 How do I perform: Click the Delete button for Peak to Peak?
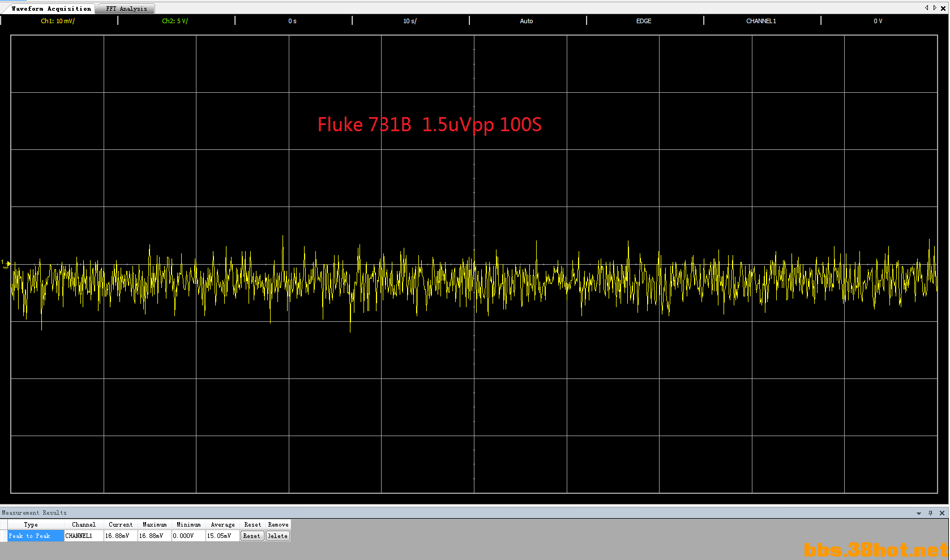(278, 536)
